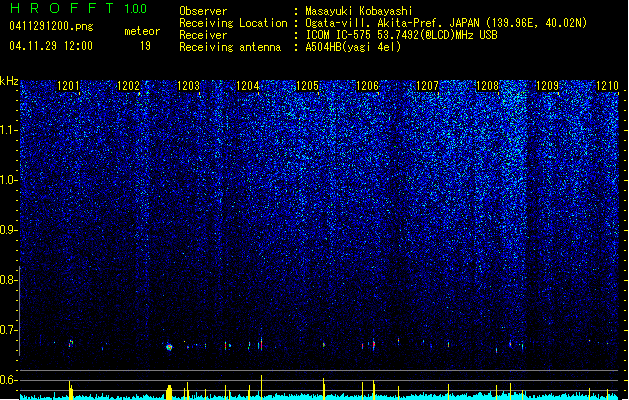Click the Receiving antenna label
The width and height of the screenshot is (629, 400).
coord(230,47)
